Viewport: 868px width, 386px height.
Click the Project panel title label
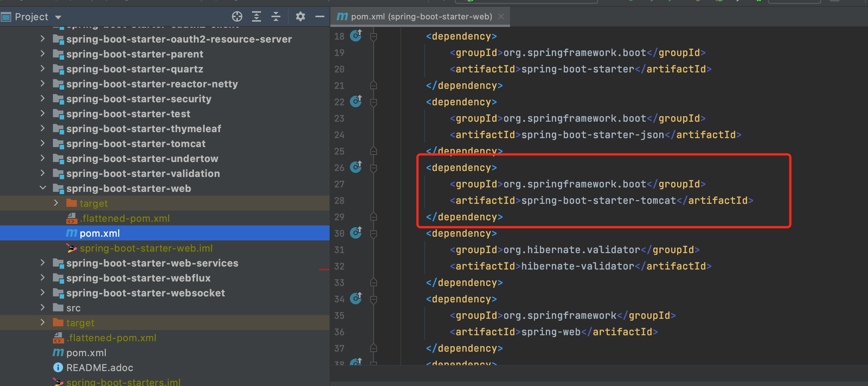(31, 17)
